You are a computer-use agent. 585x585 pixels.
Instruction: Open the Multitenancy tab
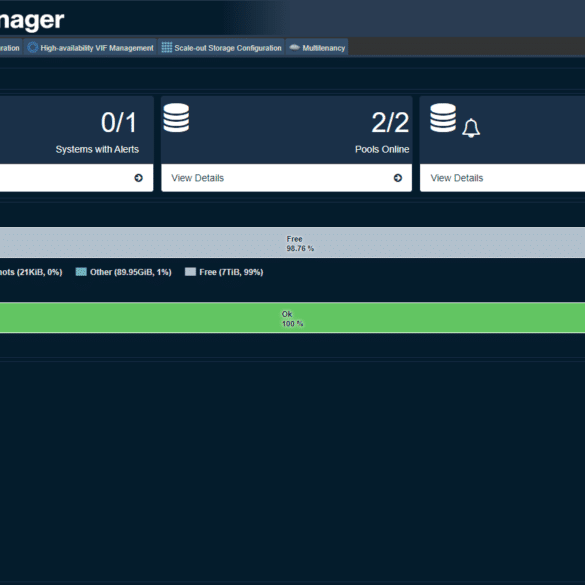317,48
